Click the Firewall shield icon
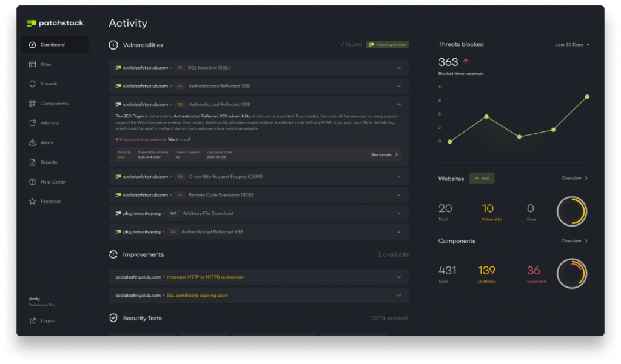Screen dimensions: 621x364 32,84
